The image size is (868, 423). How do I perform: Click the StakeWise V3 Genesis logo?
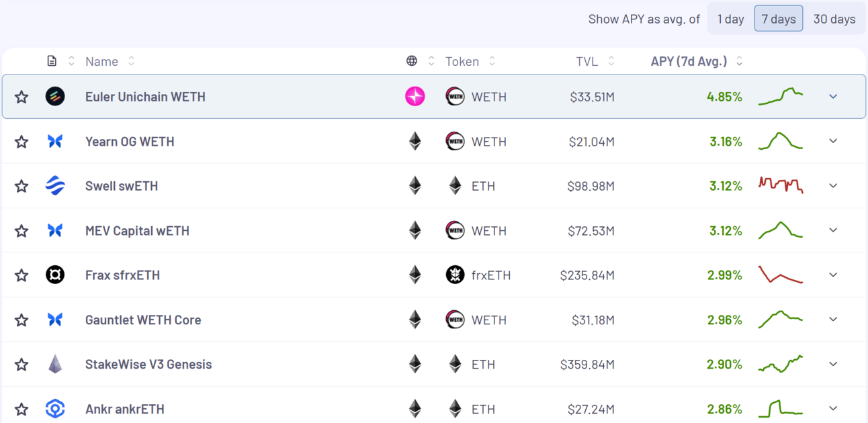click(55, 365)
